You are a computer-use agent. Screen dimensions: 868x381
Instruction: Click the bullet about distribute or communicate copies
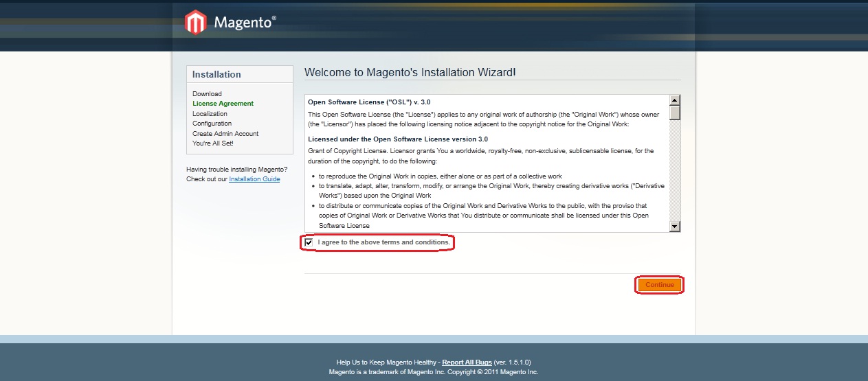[484, 216]
